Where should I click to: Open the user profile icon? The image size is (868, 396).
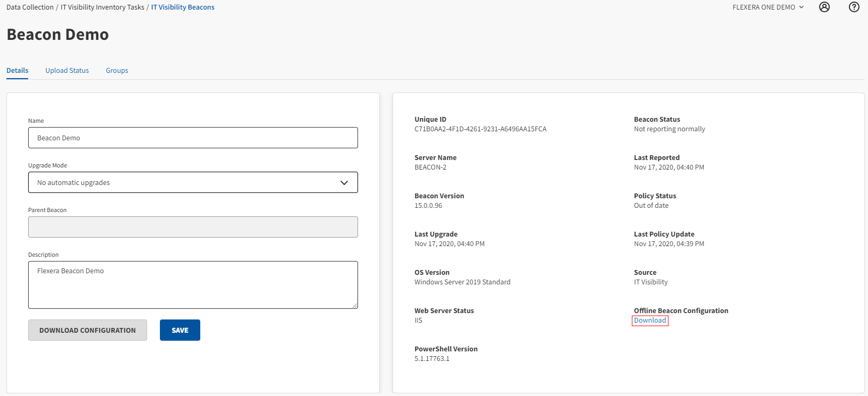(x=824, y=7)
